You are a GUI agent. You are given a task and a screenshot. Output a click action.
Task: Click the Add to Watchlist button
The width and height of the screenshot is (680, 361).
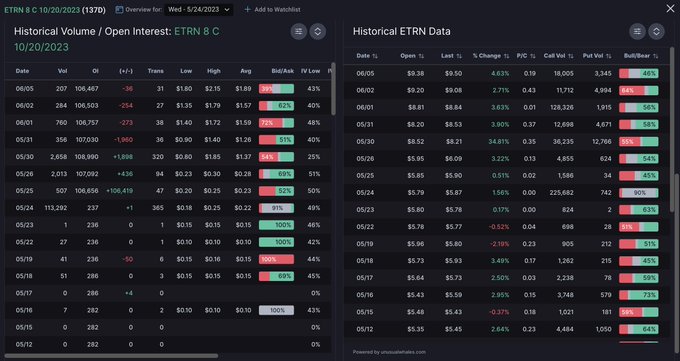click(x=272, y=10)
